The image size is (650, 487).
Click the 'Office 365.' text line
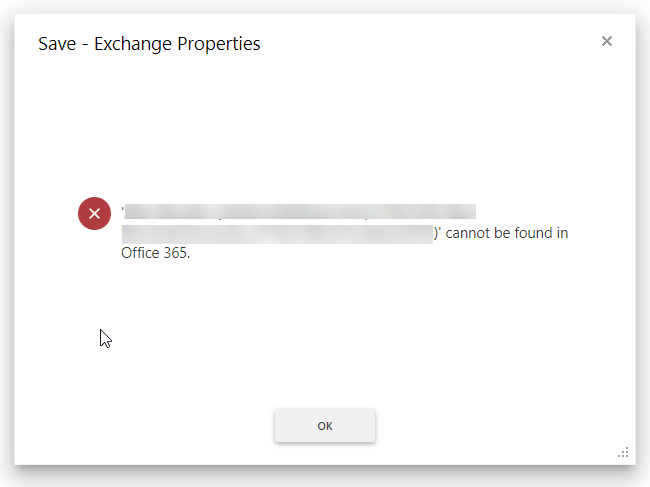click(155, 253)
